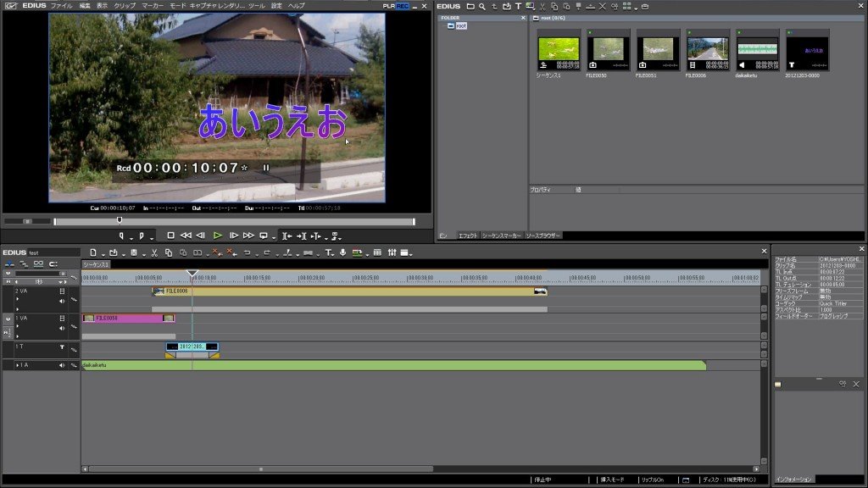Toggle video display of 1 VA track
868x488 pixels.
click(62, 319)
